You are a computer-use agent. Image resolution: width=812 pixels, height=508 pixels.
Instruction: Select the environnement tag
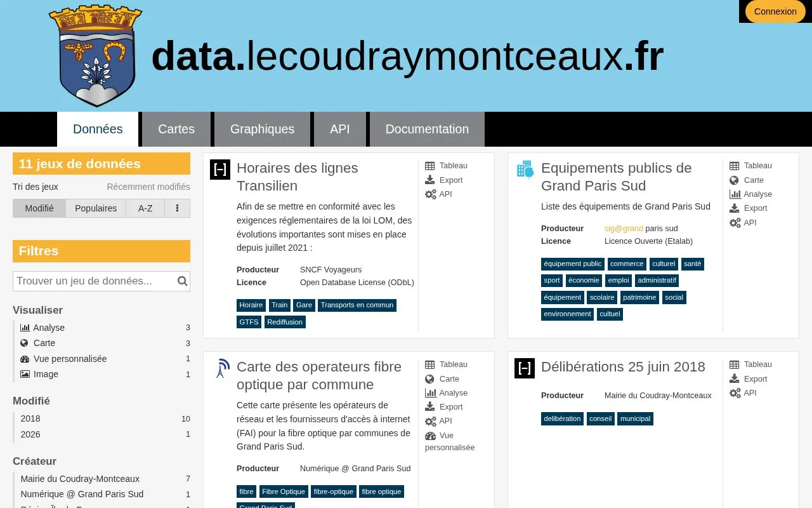567,314
